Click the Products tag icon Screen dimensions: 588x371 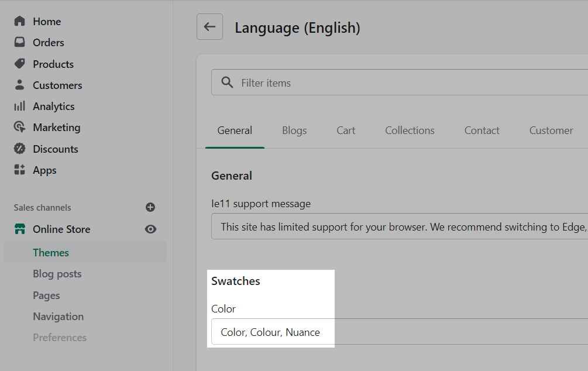(x=20, y=64)
